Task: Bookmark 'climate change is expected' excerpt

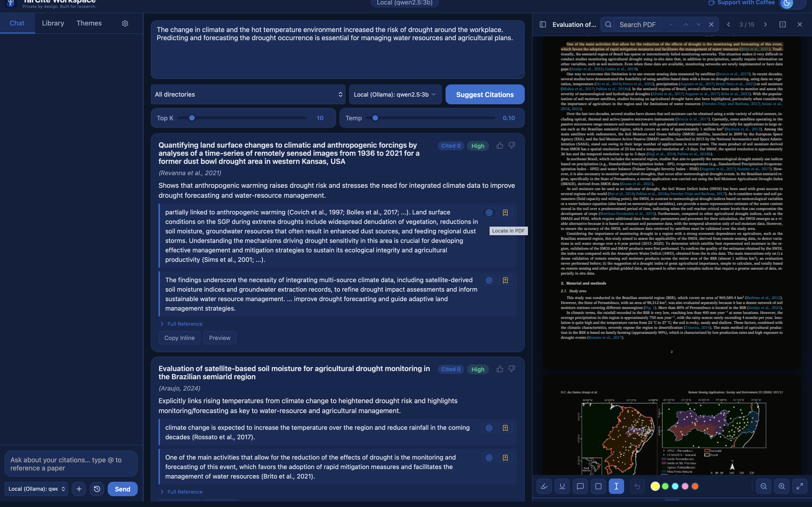Action: pos(505,428)
